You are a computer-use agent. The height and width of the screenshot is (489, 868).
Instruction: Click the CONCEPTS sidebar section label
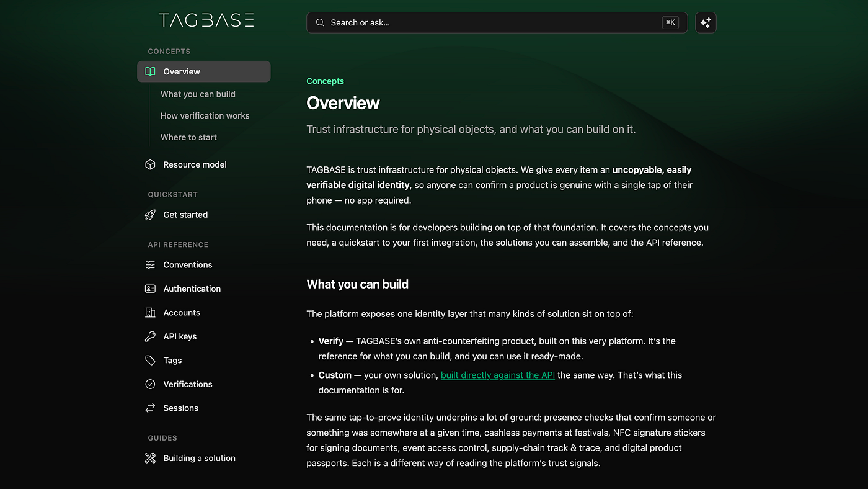169,52
